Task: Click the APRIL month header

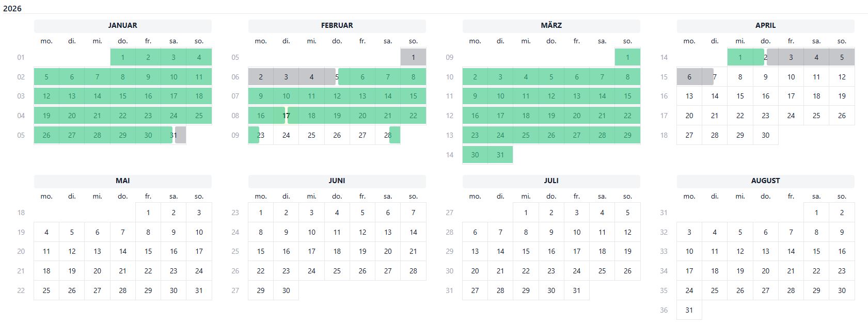Action: click(x=765, y=25)
